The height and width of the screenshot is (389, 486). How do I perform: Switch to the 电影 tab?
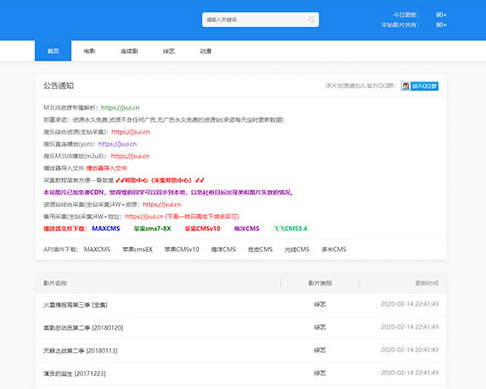(x=89, y=51)
